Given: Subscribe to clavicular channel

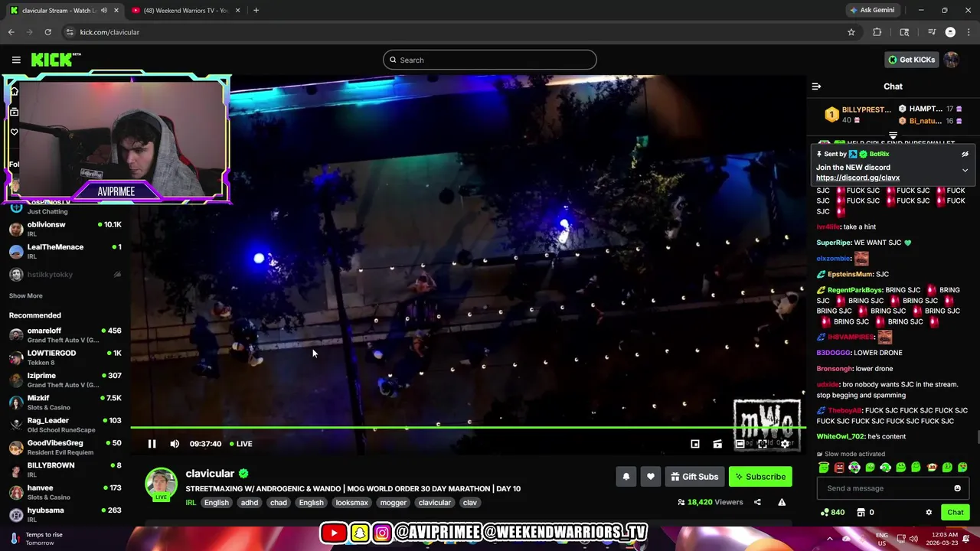Looking at the screenshot, I should coord(760,477).
